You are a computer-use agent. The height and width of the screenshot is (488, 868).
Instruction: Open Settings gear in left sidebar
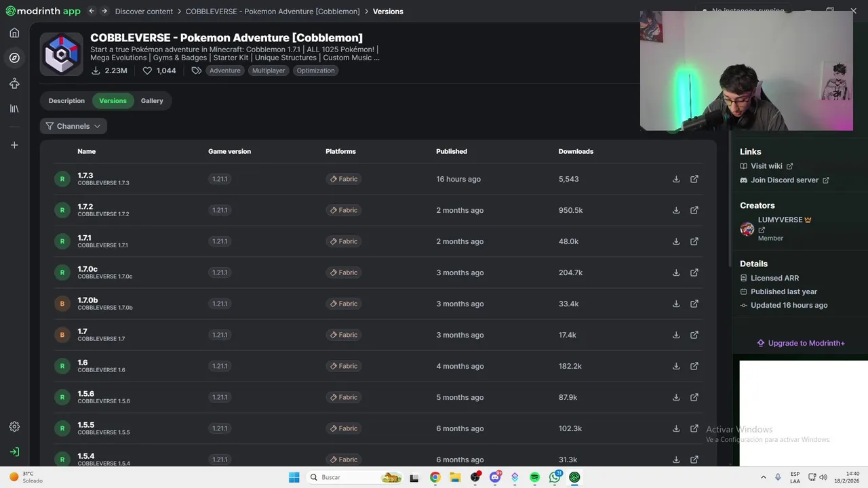(x=14, y=426)
